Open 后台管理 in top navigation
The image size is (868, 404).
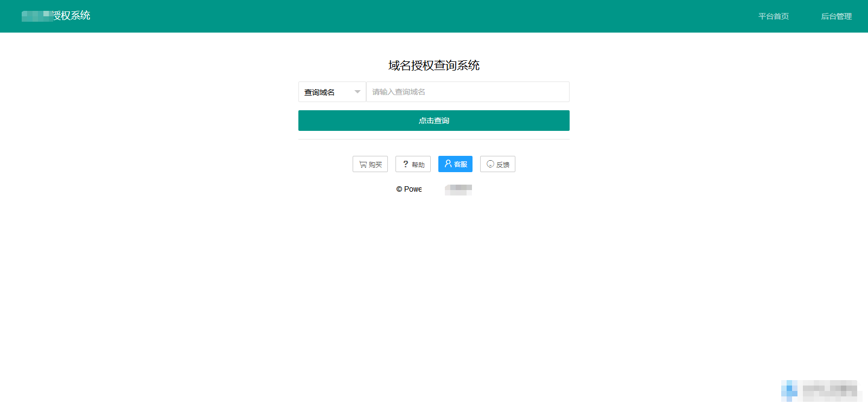[836, 16]
